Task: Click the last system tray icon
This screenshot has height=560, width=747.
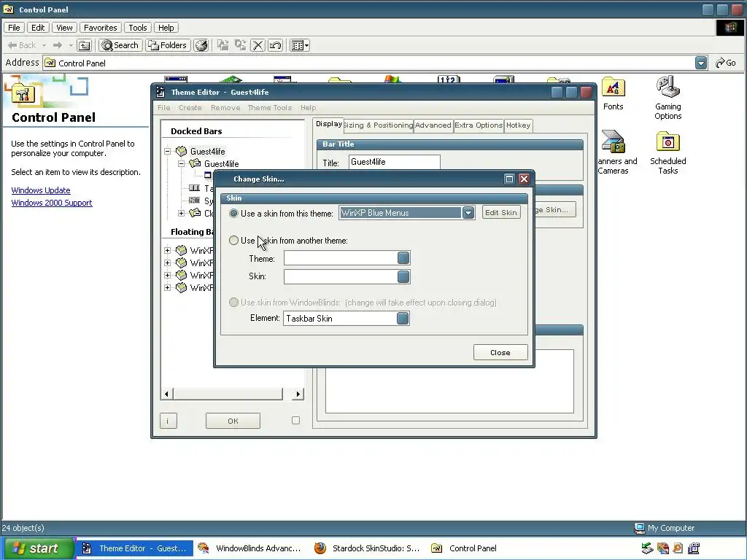Action: coord(694,548)
